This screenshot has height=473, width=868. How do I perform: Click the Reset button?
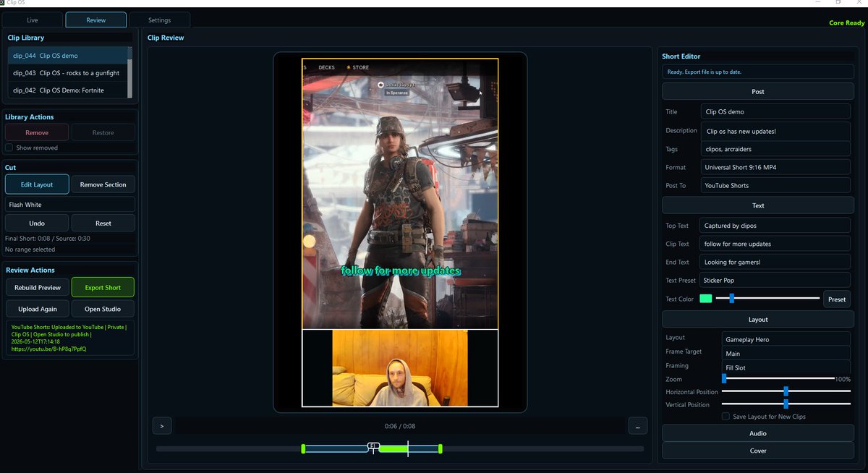103,223
